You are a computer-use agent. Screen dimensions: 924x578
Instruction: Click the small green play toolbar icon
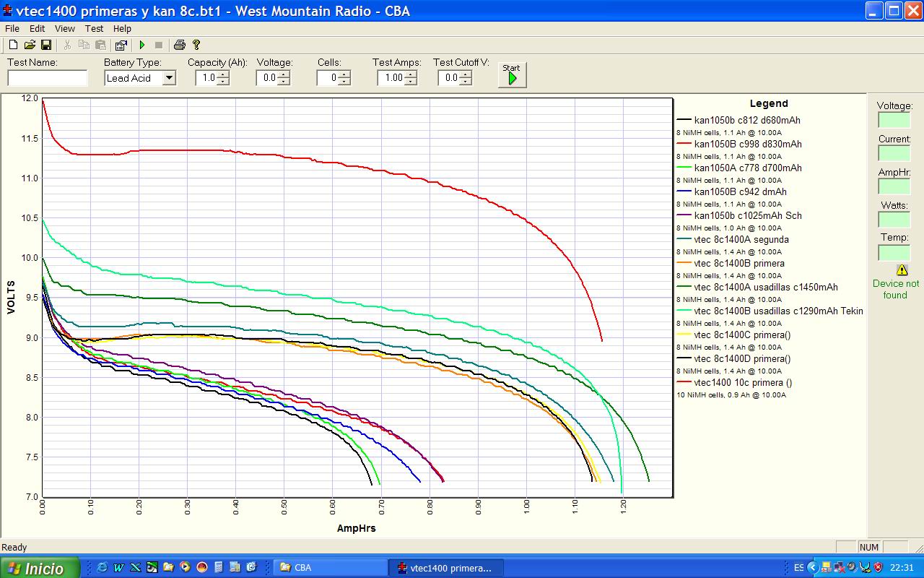(x=142, y=45)
